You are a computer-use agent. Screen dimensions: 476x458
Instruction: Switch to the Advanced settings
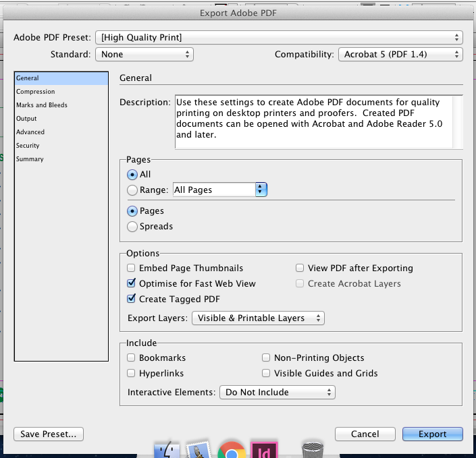(x=61, y=132)
